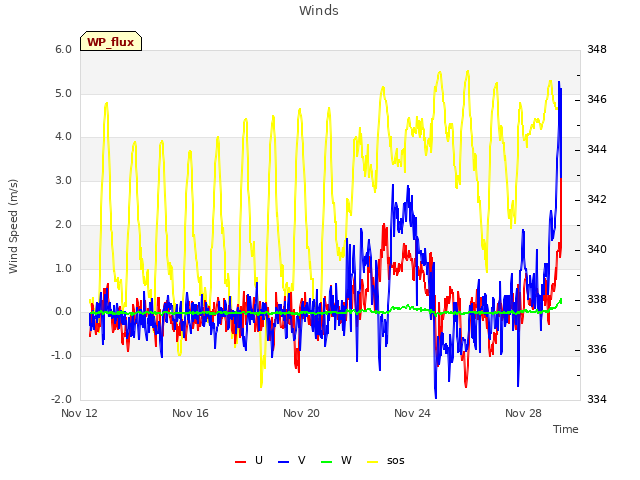
Task: Click the Nov 20 tick label
Action: [301, 413]
